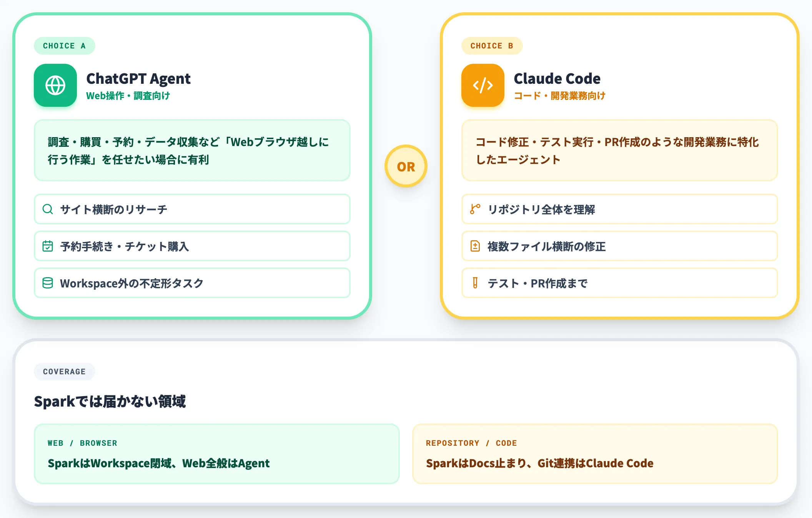Click the green description box about Webブラウザ越し
The width and height of the screenshot is (812, 518).
[x=192, y=150]
